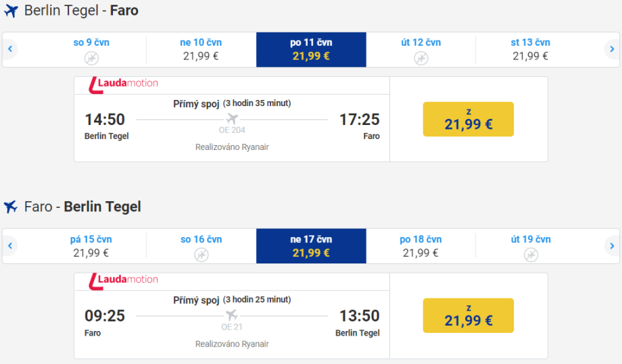The width and height of the screenshot is (622, 364).
Task: Select the ne 10 čvn outbound date
Action: 201,49
